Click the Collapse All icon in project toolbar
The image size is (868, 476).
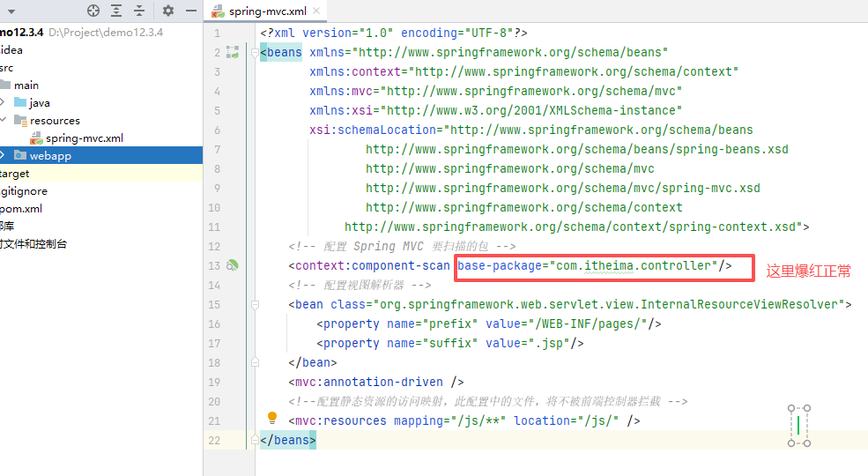[x=139, y=11]
